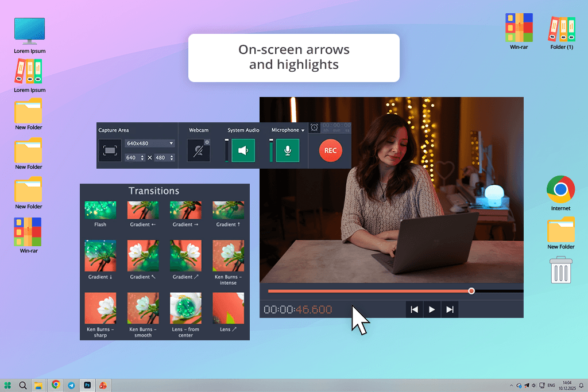Open the recording schedule alarm clock icon
The image size is (588, 392).
(314, 127)
